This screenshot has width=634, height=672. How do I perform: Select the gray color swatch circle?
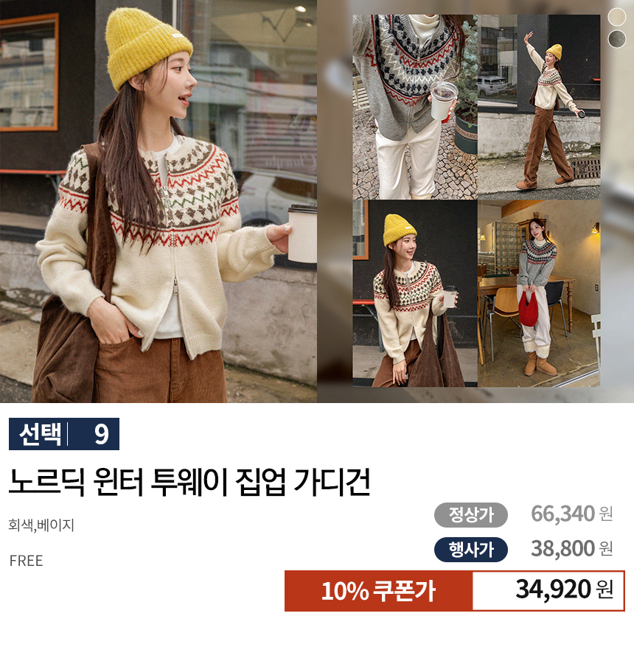617,38
